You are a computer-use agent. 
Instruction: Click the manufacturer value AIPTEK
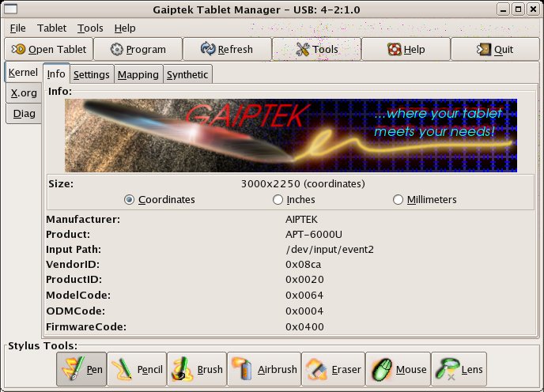pos(301,220)
